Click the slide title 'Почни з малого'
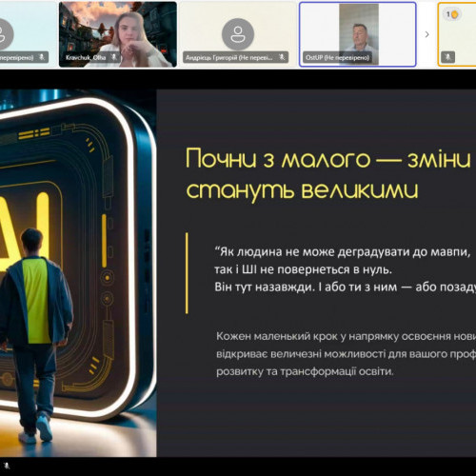 coord(278,158)
